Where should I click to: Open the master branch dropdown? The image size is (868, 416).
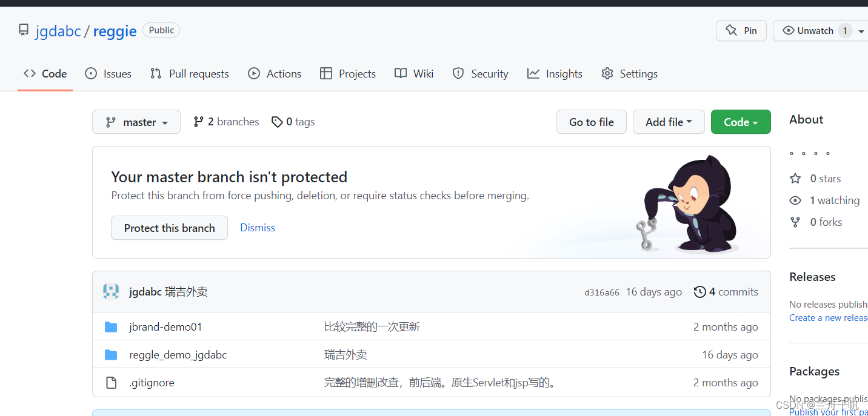coord(136,122)
